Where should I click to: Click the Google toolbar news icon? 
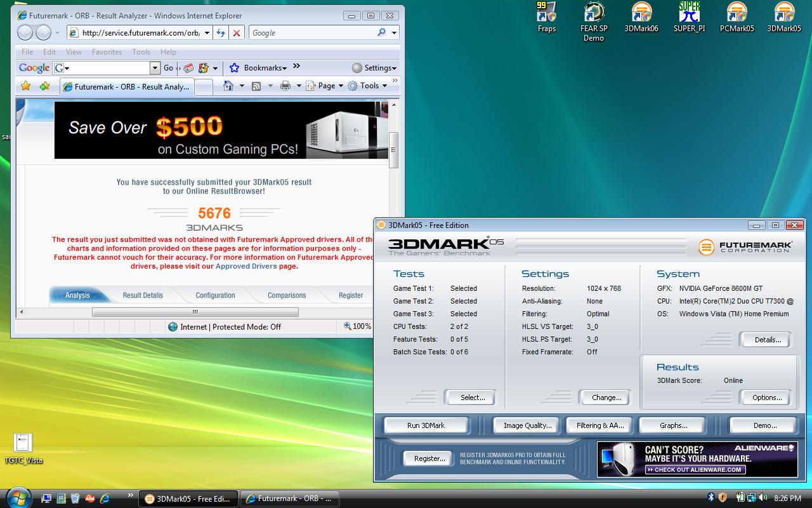(189, 68)
